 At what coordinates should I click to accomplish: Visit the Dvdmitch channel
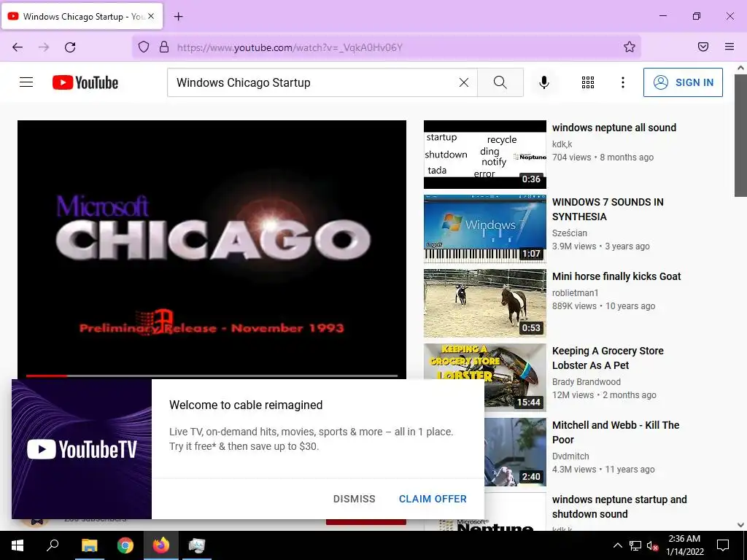pos(570,456)
